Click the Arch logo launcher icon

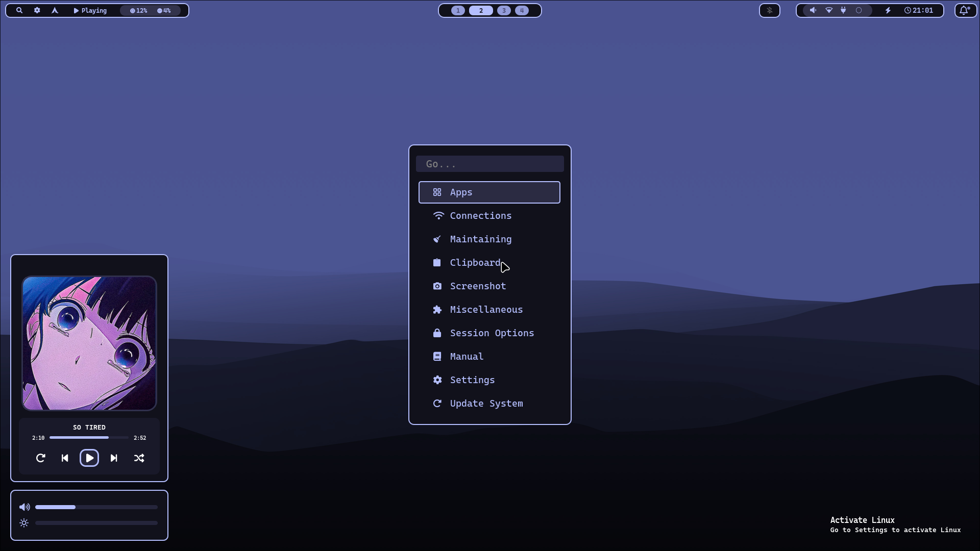pyautogui.click(x=55, y=10)
